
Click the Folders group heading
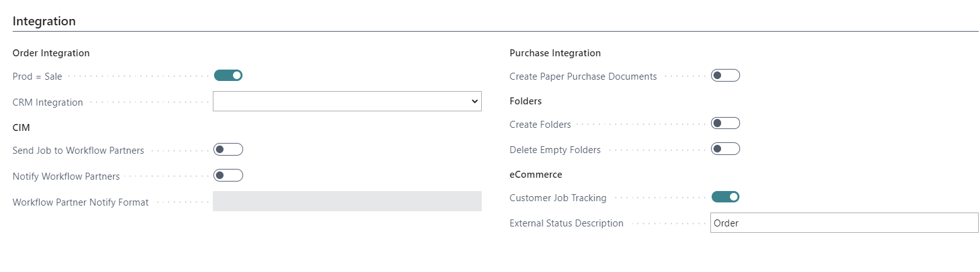point(525,101)
